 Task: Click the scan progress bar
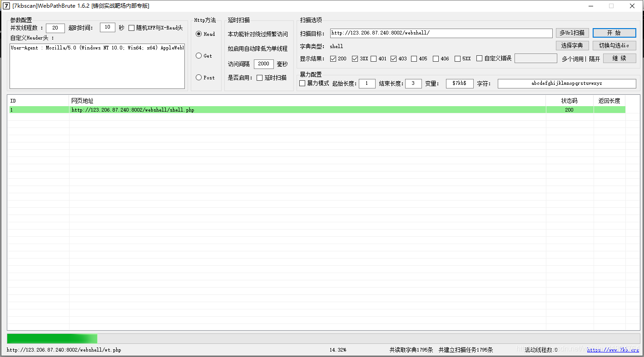click(x=323, y=338)
